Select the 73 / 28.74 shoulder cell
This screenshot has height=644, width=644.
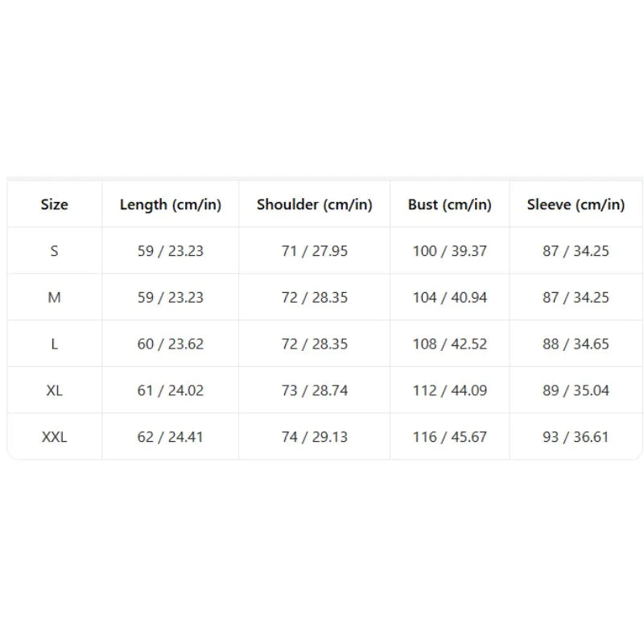[315, 390]
